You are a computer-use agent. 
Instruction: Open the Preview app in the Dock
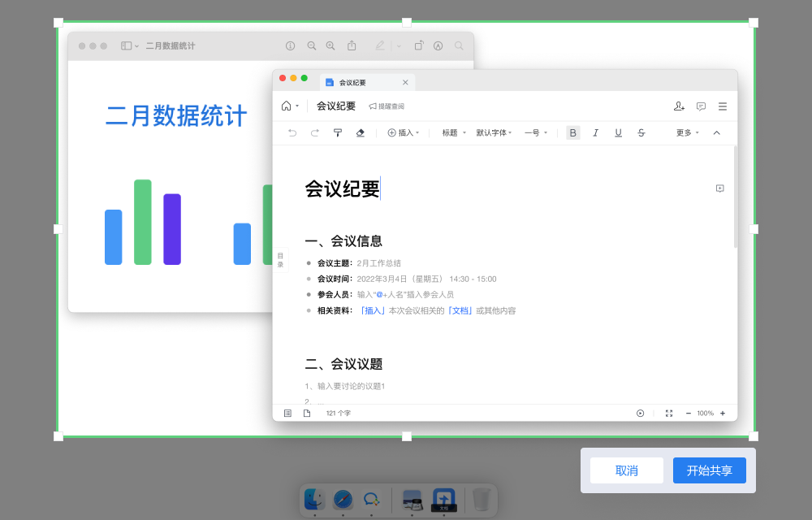pyautogui.click(x=412, y=500)
